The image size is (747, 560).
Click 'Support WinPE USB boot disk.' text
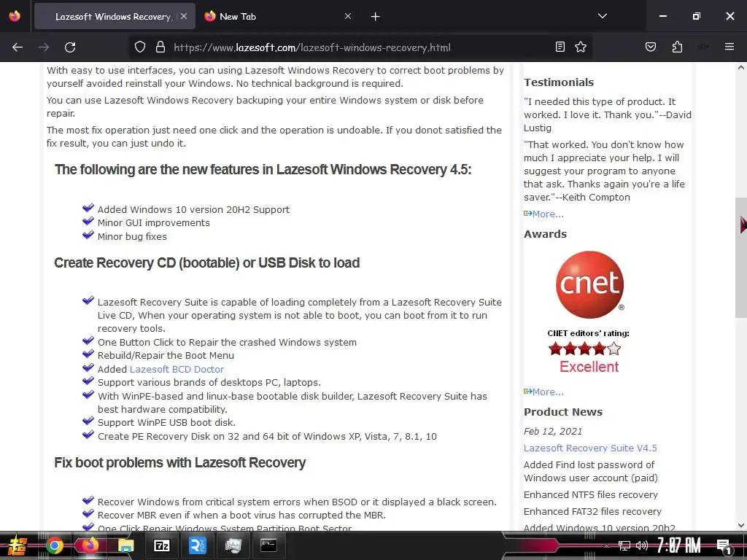[166, 423]
